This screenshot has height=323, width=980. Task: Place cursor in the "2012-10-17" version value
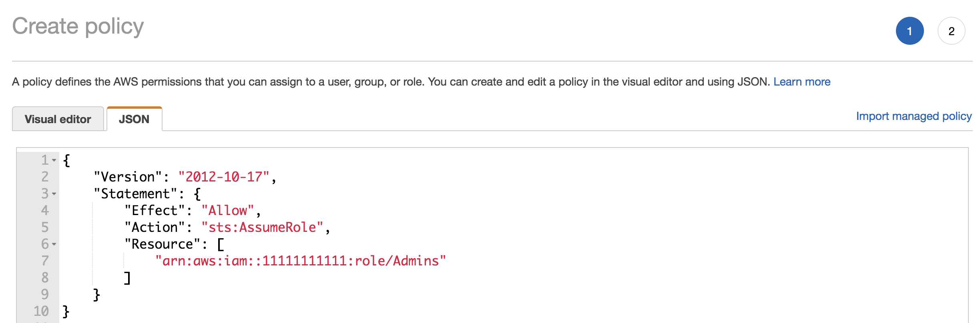223,177
